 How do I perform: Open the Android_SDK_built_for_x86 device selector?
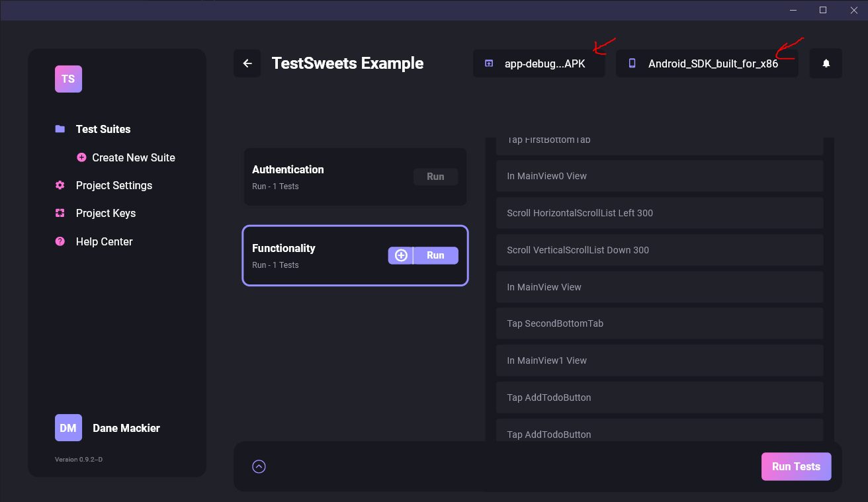click(706, 64)
